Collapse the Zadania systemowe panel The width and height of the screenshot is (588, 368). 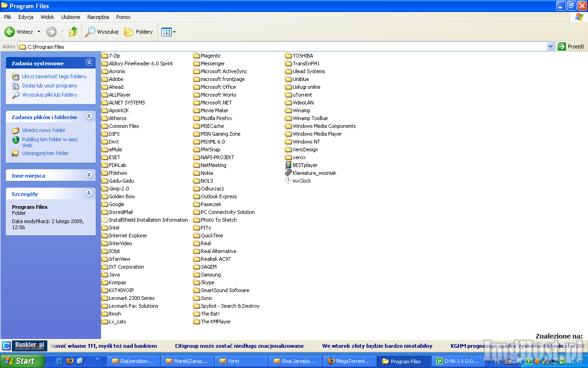click(89, 63)
